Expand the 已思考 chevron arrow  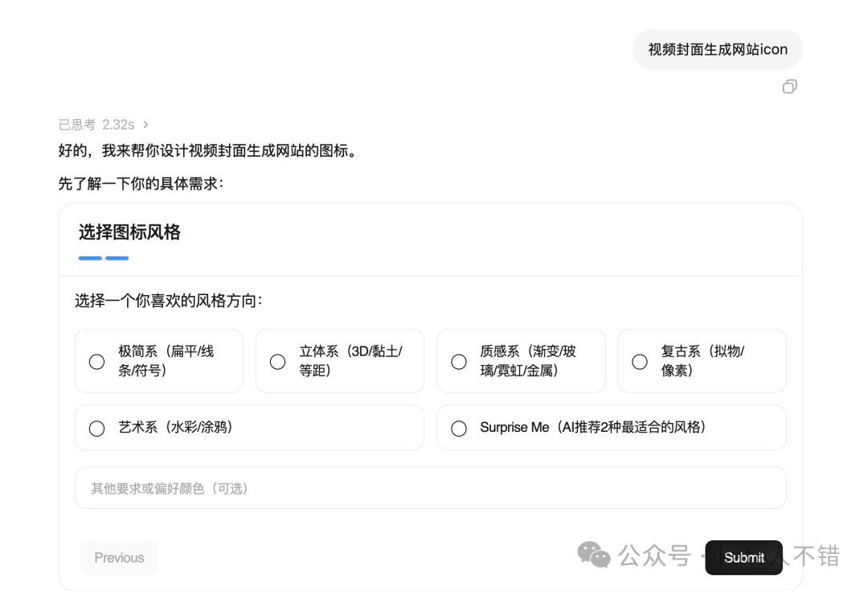(145, 125)
